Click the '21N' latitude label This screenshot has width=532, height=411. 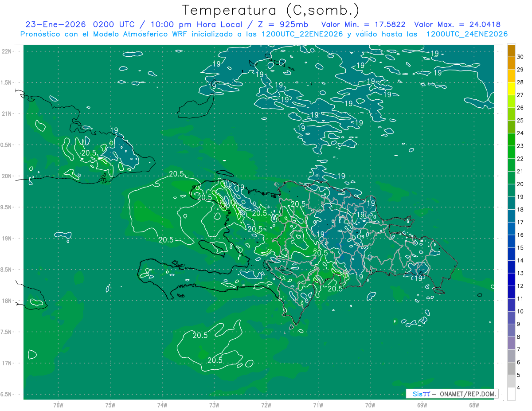[7, 114]
